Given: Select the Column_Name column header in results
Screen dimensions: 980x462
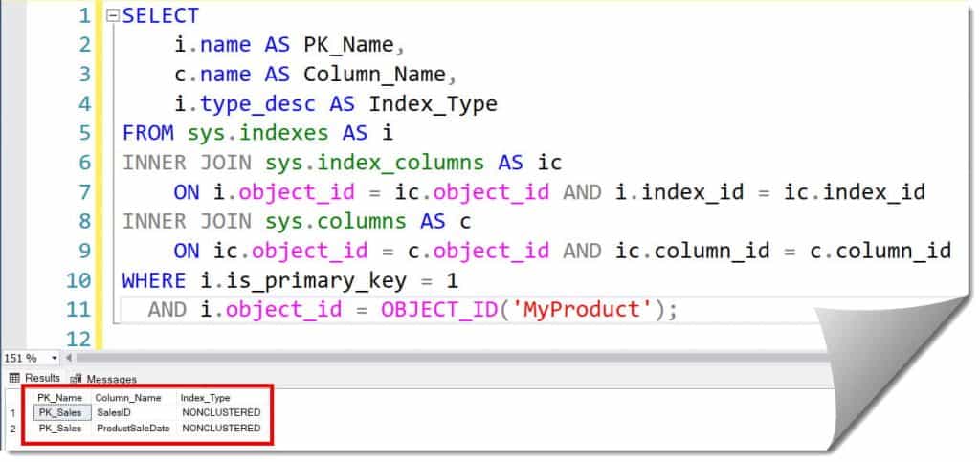Looking at the screenshot, I should [128, 398].
